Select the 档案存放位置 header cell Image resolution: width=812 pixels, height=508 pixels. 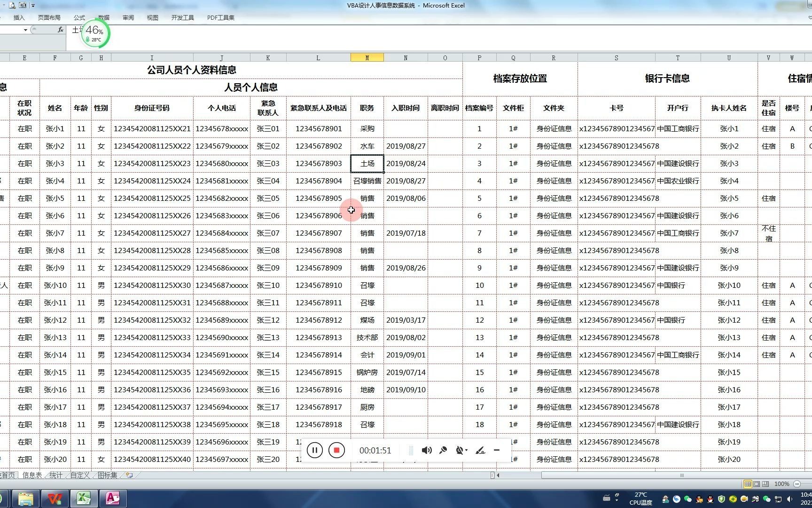[x=520, y=79]
